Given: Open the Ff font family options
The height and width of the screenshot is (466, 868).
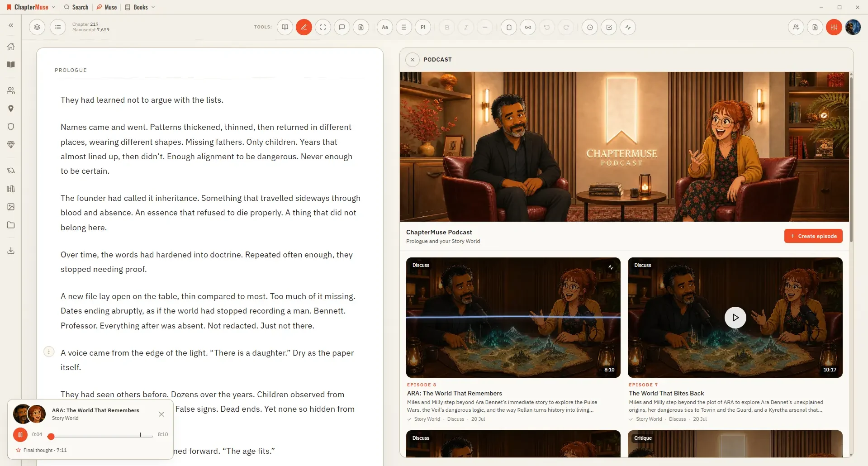Looking at the screenshot, I should tap(423, 27).
